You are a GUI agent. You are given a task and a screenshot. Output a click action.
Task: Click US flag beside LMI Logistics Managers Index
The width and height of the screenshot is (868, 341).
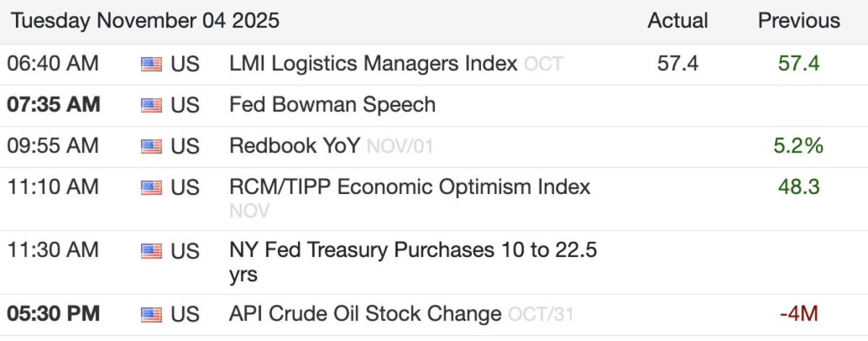(x=150, y=64)
